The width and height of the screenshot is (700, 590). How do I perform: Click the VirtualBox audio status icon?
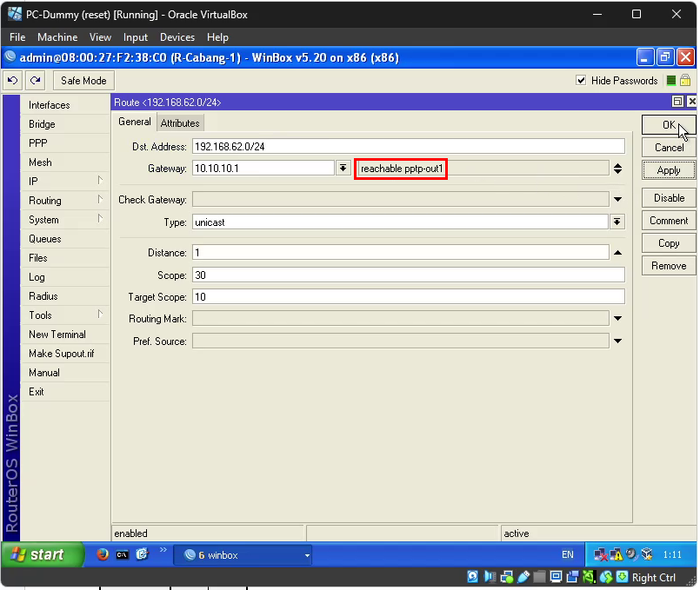490,577
